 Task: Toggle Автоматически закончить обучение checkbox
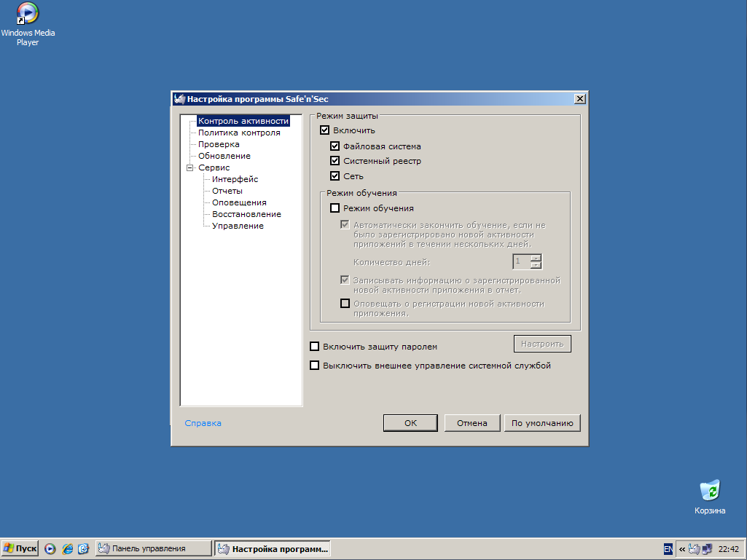(x=345, y=225)
